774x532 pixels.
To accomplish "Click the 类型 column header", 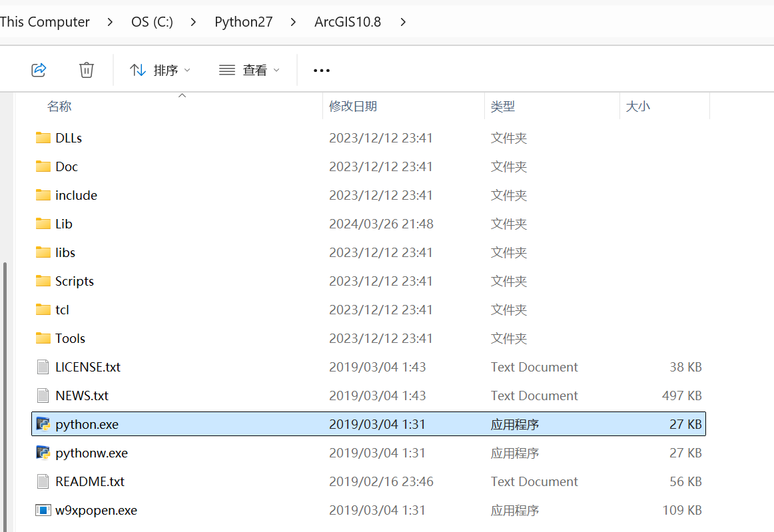I will click(x=503, y=105).
